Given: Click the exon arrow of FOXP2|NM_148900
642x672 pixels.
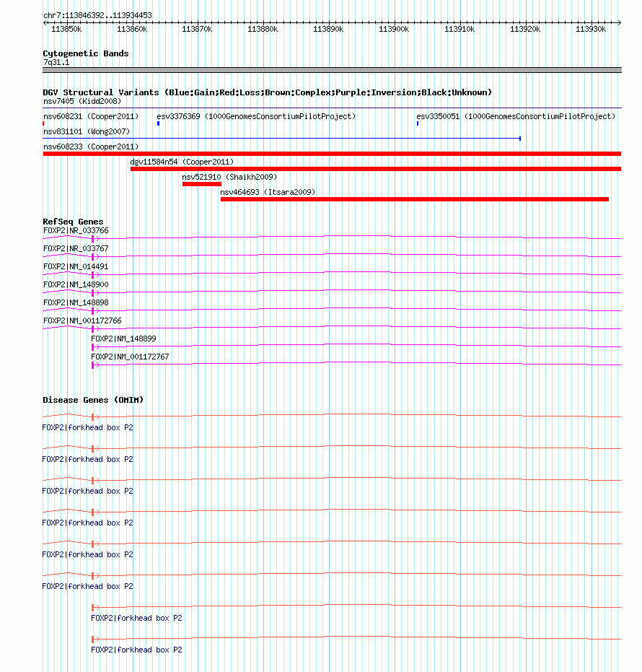Looking at the screenshot, I should 95,293.
